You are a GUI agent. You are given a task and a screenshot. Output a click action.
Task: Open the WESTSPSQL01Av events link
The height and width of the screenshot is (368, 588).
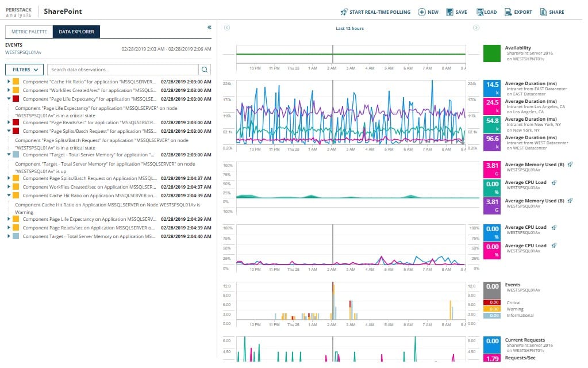click(23, 52)
